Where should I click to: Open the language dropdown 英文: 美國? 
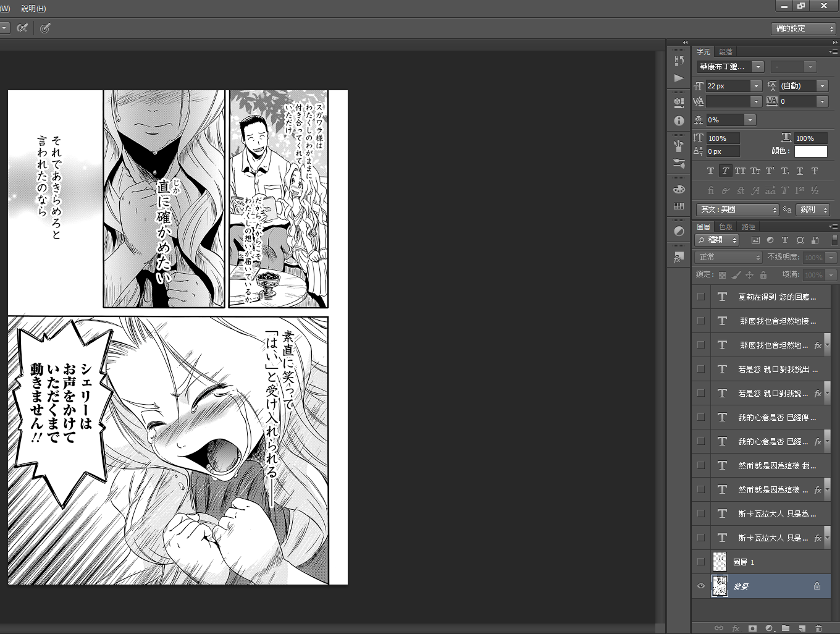point(738,209)
